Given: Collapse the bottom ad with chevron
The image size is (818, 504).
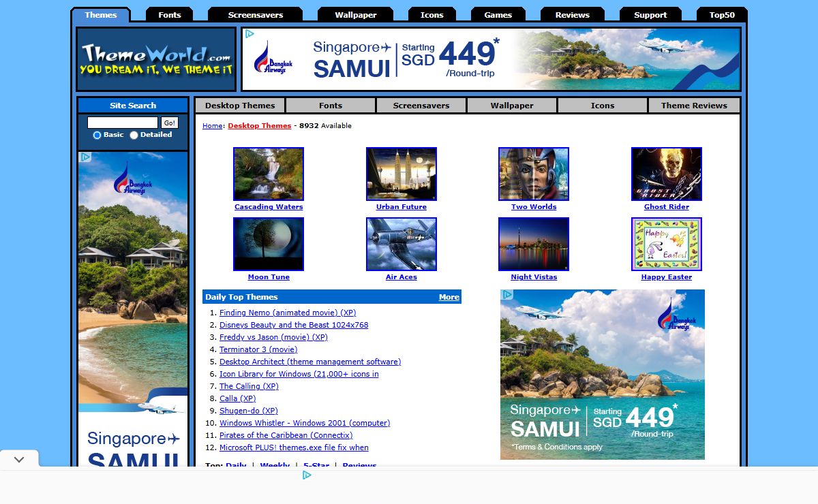Looking at the screenshot, I should click(x=19, y=459).
